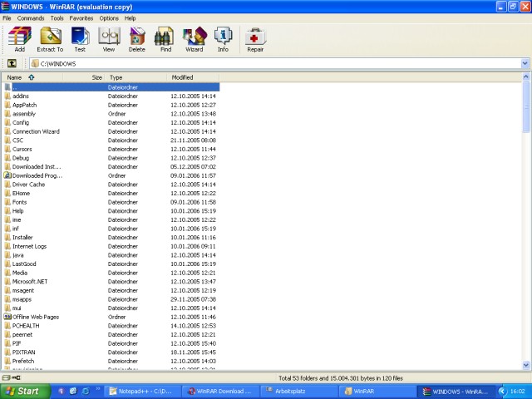
Task: Click the WinRAR icon in title bar
Action: 5,6
